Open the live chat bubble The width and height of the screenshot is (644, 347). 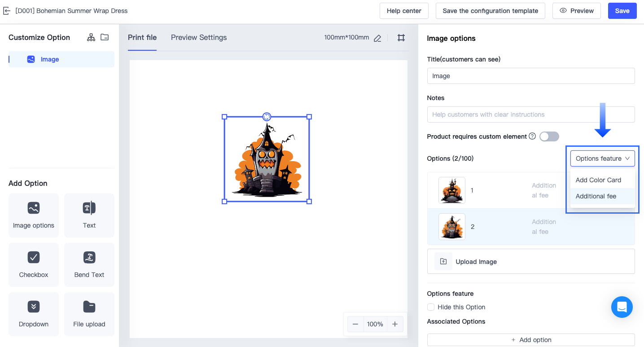[622, 307]
